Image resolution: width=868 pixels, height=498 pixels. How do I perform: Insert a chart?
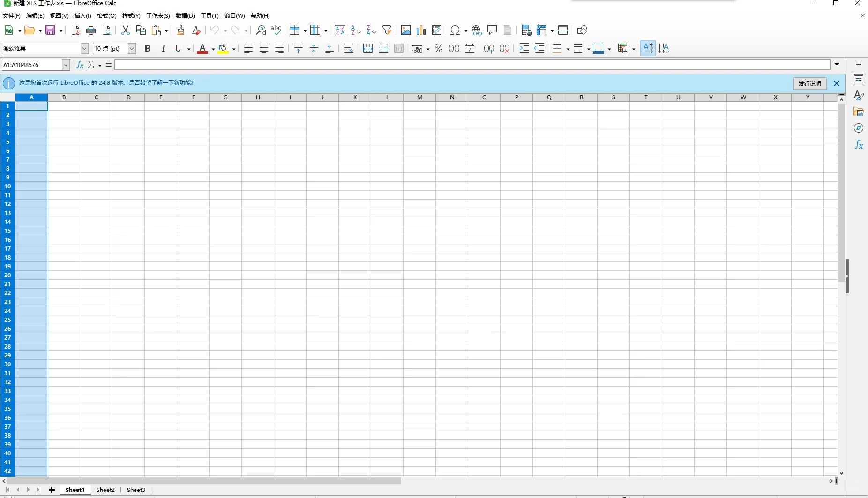(421, 30)
